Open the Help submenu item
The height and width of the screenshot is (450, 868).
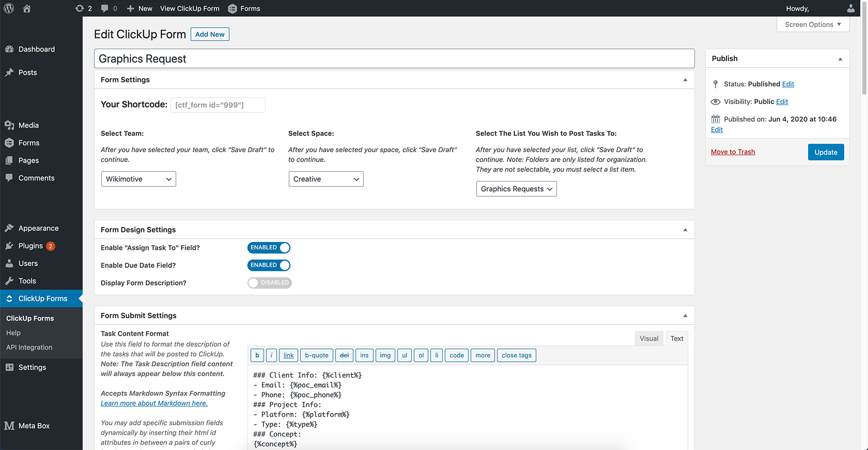pos(13,333)
